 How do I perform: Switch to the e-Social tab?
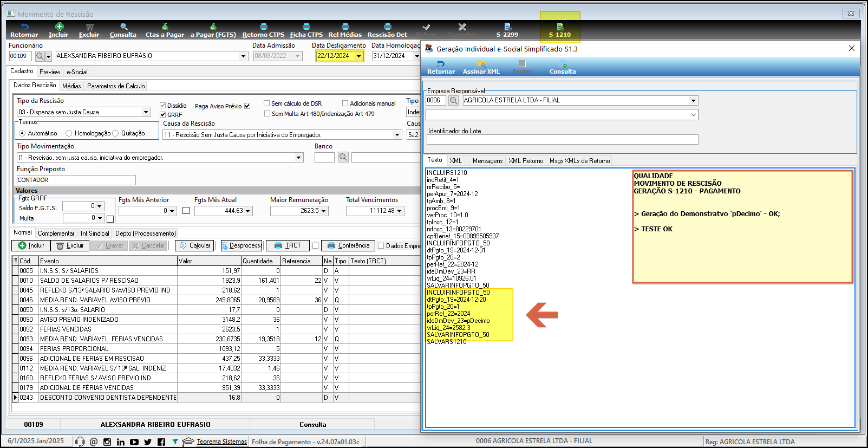click(x=77, y=72)
